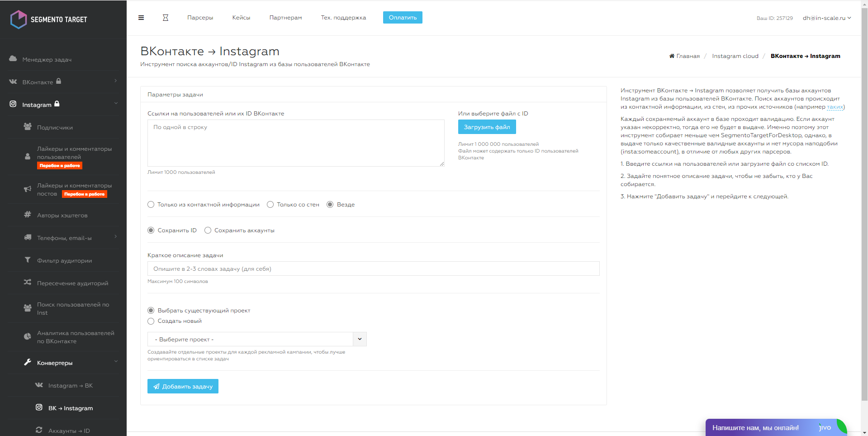This screenshot has height=436, width=868.
Task: Click the Jivo chat logo icon
Action: coord(825,427)
